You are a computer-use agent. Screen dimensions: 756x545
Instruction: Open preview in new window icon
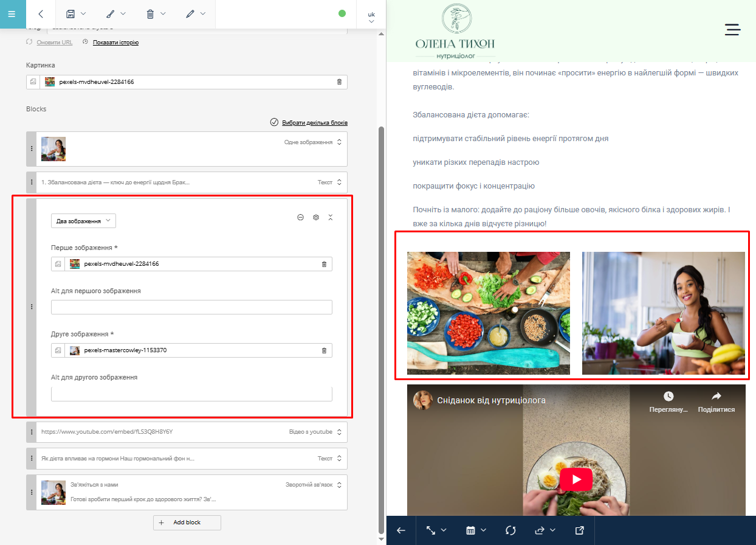coord(579,530)
